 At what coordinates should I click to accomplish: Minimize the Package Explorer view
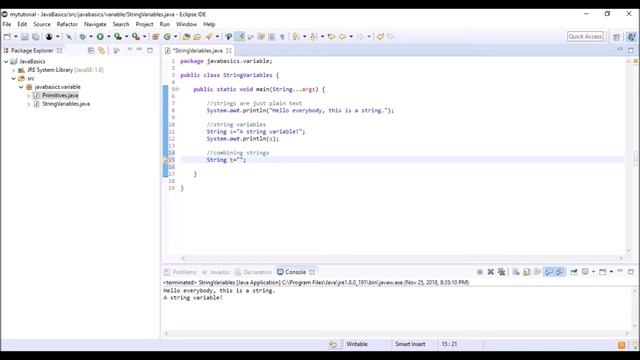[139, 50]
